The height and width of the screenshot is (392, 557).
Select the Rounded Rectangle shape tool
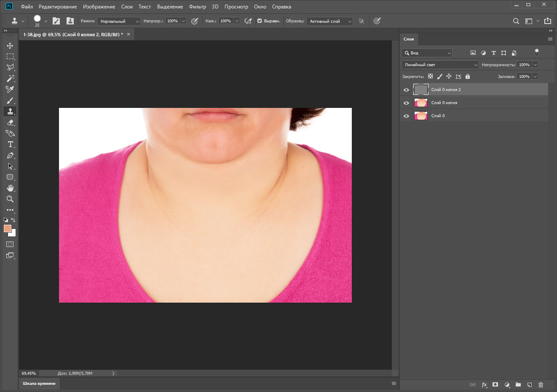pyautogui.click(x=10, y=177)
